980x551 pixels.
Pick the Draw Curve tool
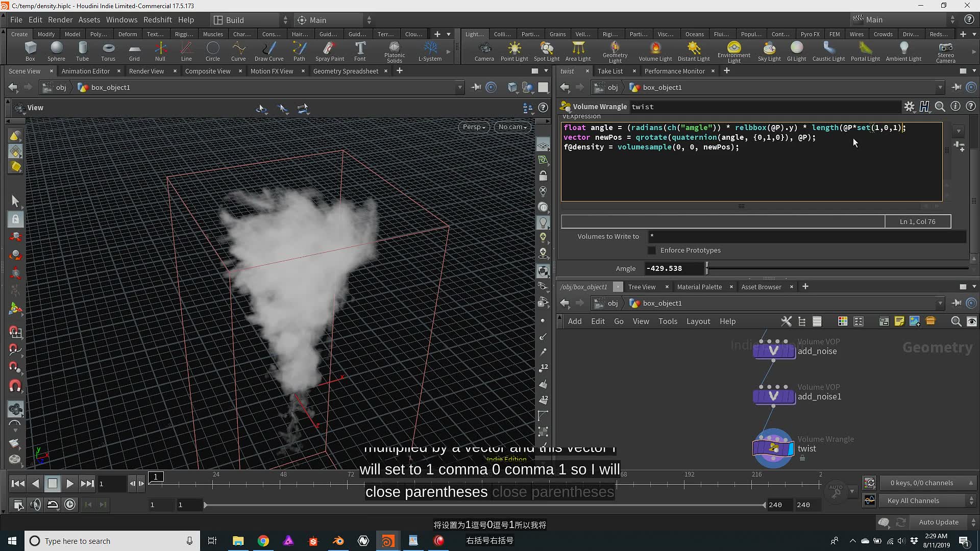[x=269, y=52]
